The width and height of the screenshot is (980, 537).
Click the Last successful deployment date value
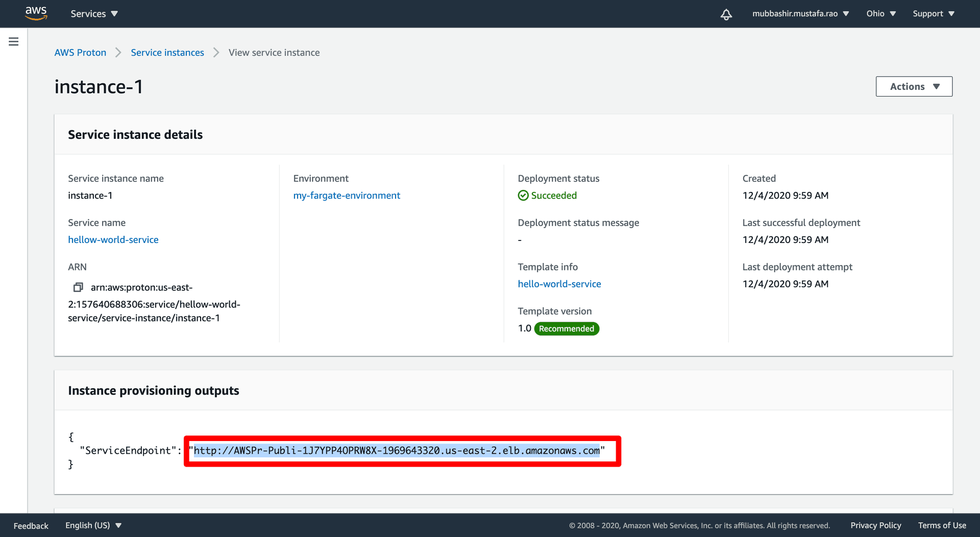(785, 240)
